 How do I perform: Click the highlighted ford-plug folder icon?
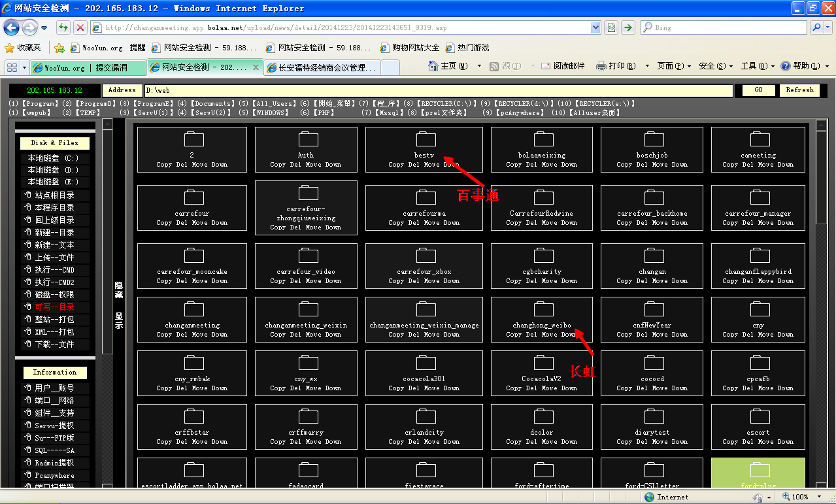click(x=760, y=469)
